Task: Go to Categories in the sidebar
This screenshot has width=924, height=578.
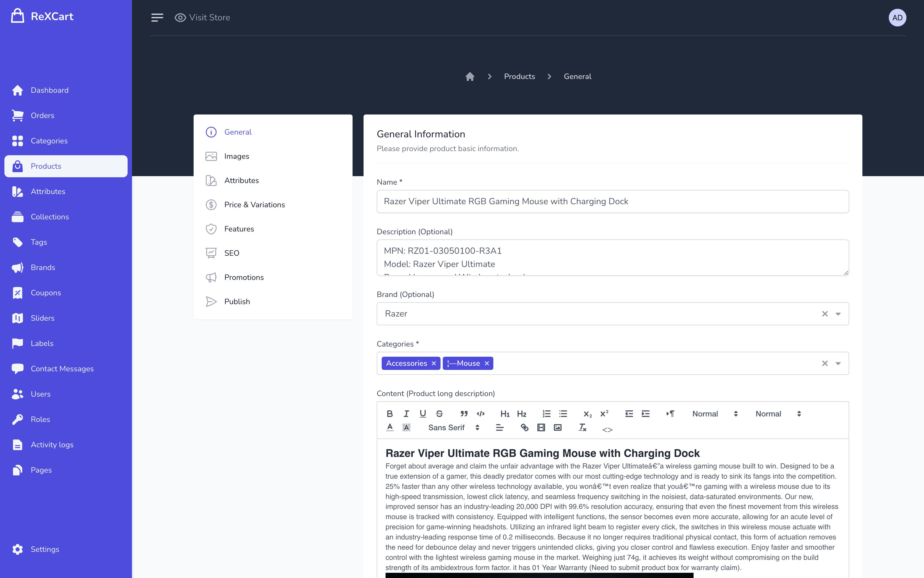Action: coord(66,141)
